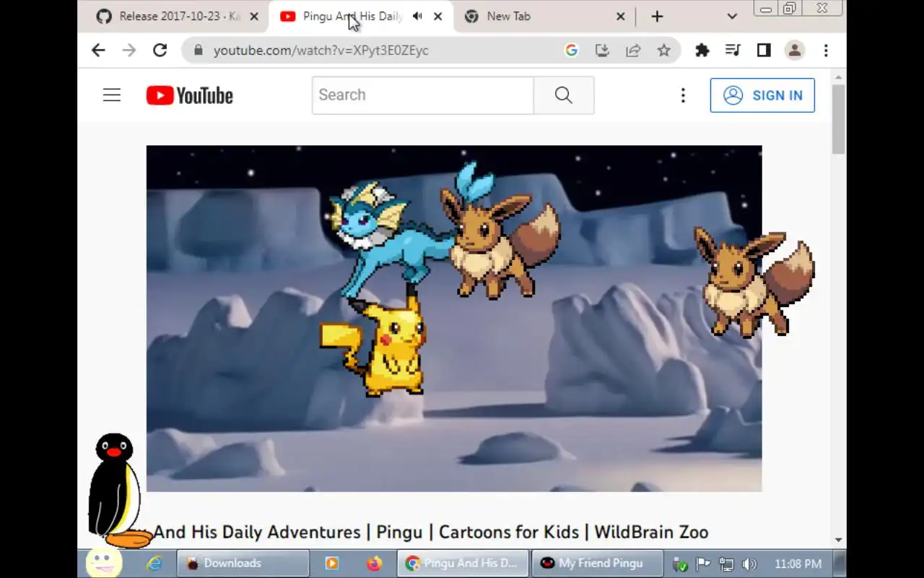This screenshot has height=578, width=924.
Task: Close the New Tab tab
Action: click(x=621, y=17)
